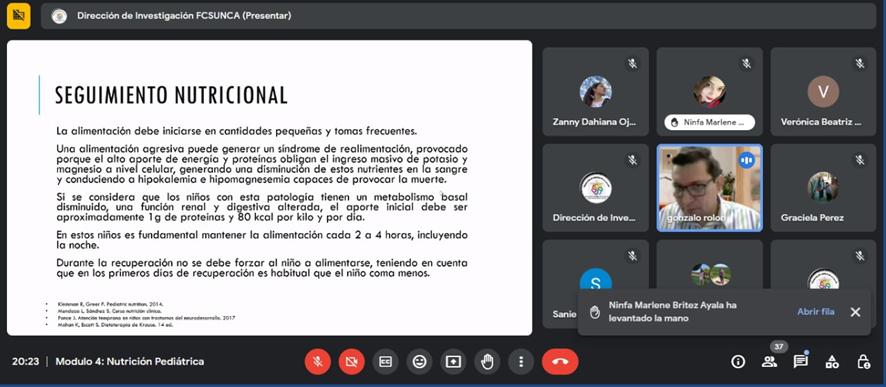
Task: Click Abrir fila link in notification
Action: click(816, 312)
